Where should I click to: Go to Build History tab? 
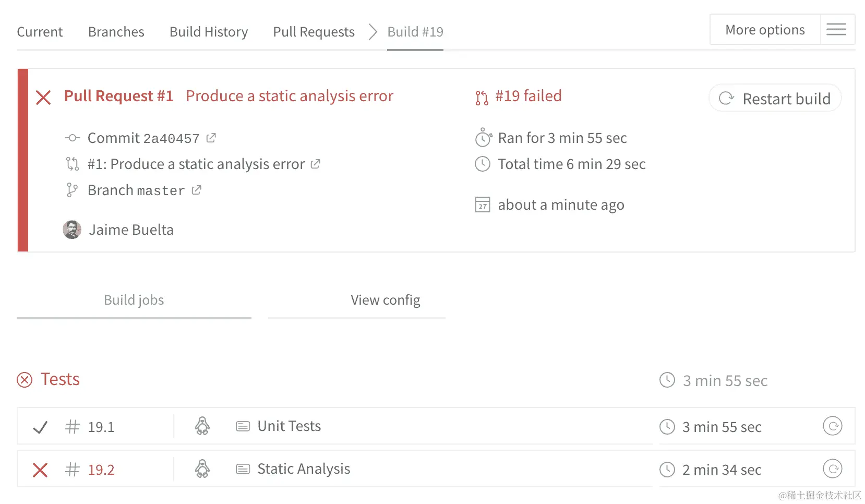209,32
